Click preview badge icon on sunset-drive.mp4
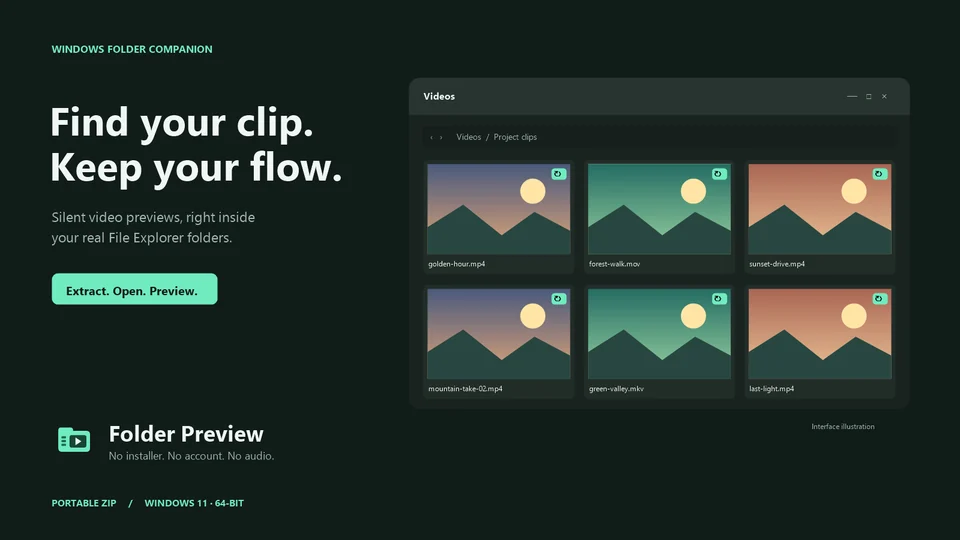Image resolution: width=960 pixels, height=540 pixels. coord(880,174)
